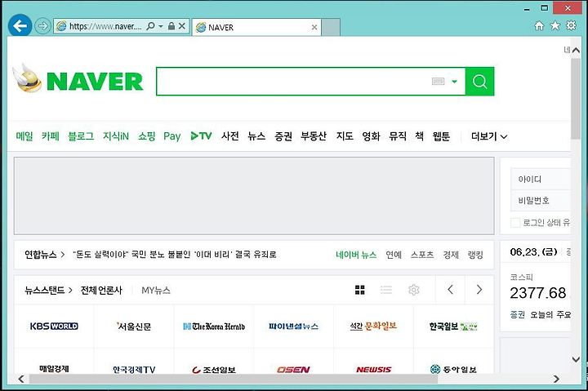Open the 메일 menu link
This screenshot has height=391, width=588.
(24, 136)
